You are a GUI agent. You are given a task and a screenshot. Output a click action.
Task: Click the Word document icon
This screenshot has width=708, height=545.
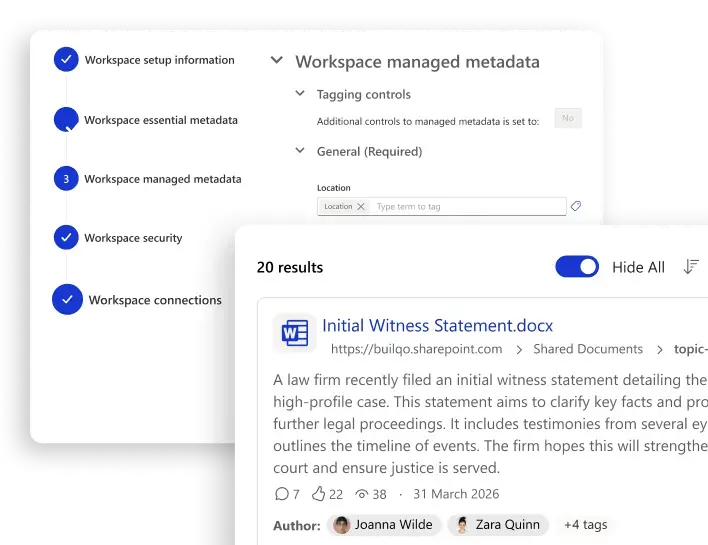pyautogui.click(x=294, y=334)
